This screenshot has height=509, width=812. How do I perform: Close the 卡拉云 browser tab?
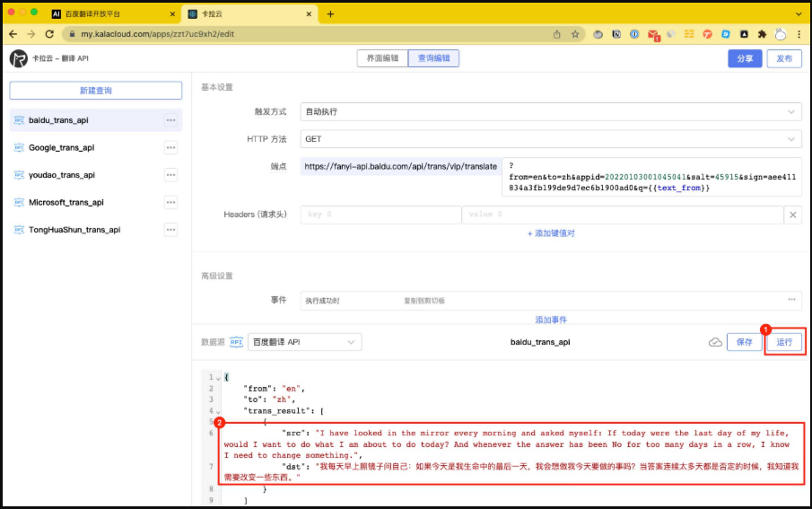309,14
